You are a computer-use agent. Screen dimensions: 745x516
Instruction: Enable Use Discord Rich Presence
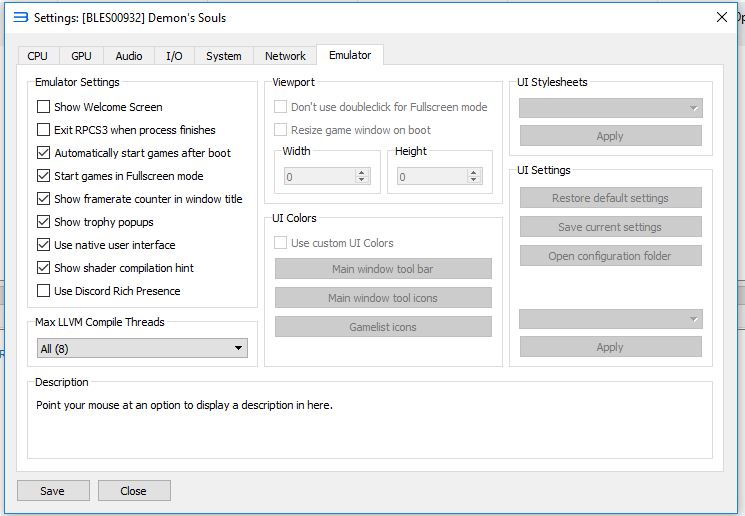click(43, 291)
